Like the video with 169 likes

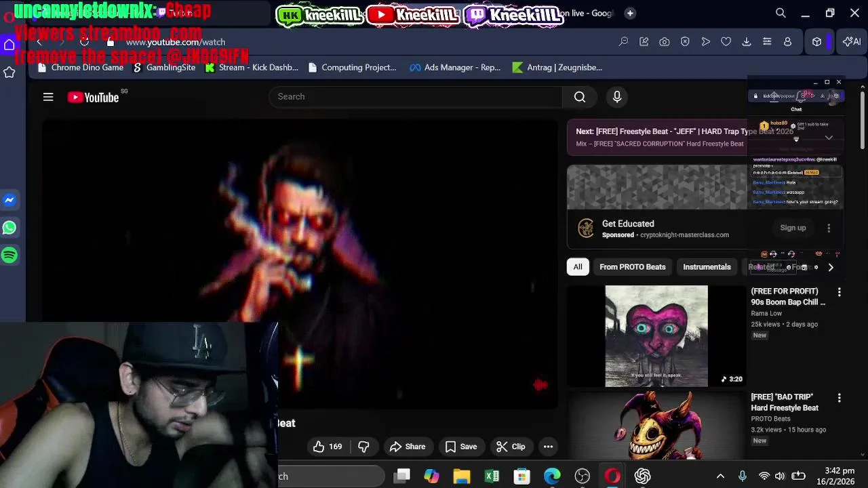click(x=328, y=447)
